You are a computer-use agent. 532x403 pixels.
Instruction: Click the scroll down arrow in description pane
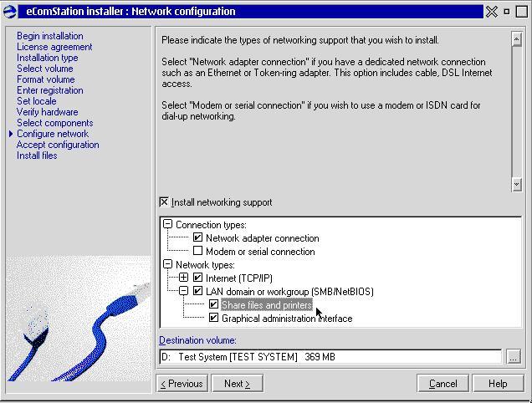[x=516, y=185]
